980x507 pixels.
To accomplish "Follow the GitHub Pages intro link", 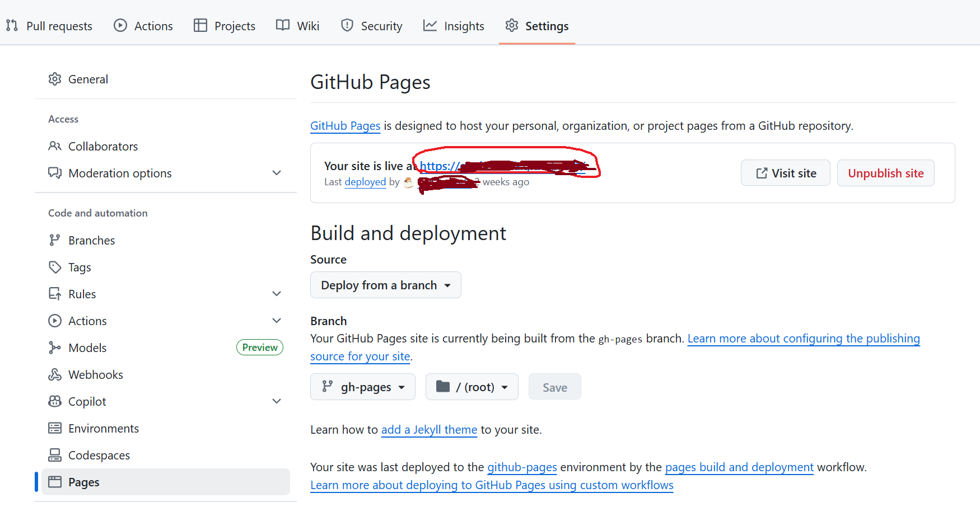I will click(x=346, y=126).
